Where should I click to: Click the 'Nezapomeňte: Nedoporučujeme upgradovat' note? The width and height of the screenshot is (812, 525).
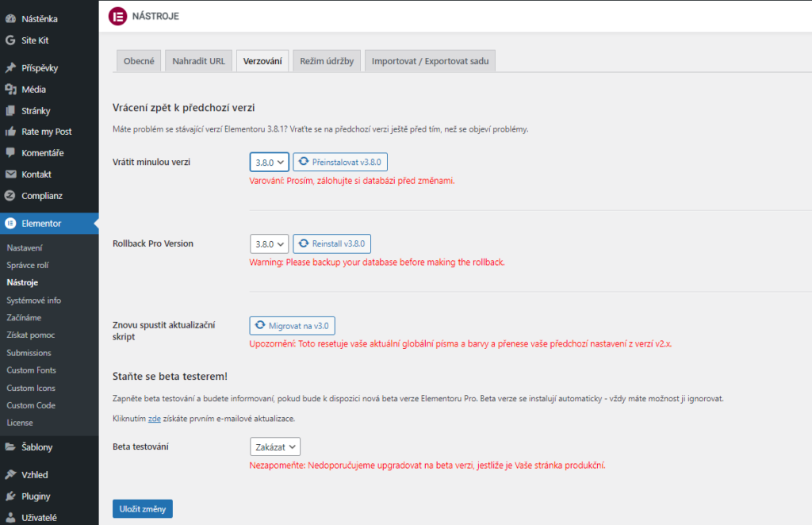point(427,466)
